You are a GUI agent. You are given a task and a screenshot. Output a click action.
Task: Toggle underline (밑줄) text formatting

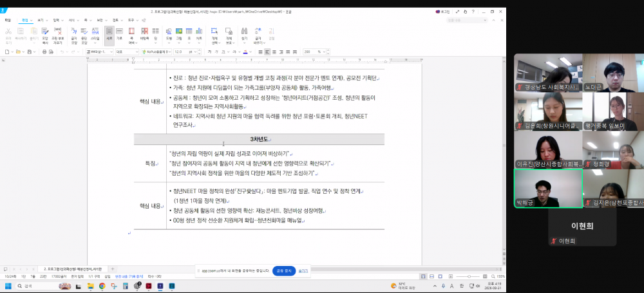pyautogui.click(x=223, y=52)
